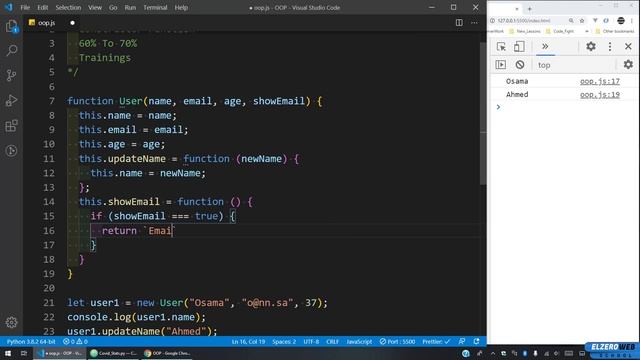640x360 pixels.
Task: Switch to the OOP Google Chrome taskbar window
Action: 167,353
